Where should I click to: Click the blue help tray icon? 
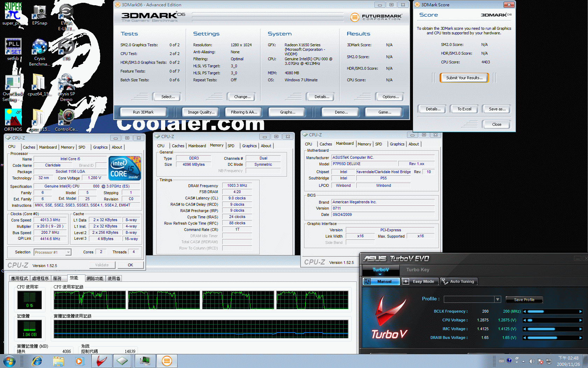pyautogui.click(x=509, y=360)
